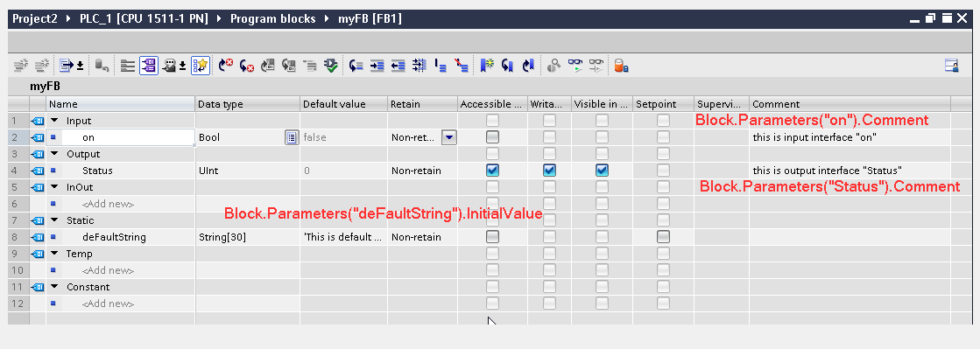This screenshot has height=349, width=980.
Task: Toggle Setpoint checkbox in deFaultString row
Action: pyautogui.click(x=663, y=237)
